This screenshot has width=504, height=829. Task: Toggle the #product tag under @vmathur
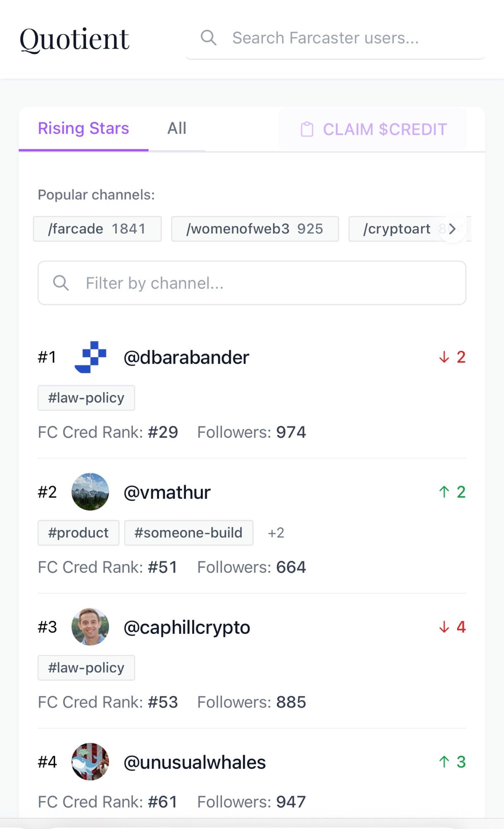coord(78,533)
